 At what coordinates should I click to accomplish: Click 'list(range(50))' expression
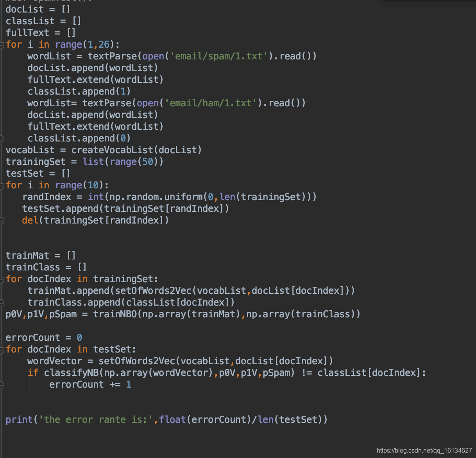pos(123,162)
